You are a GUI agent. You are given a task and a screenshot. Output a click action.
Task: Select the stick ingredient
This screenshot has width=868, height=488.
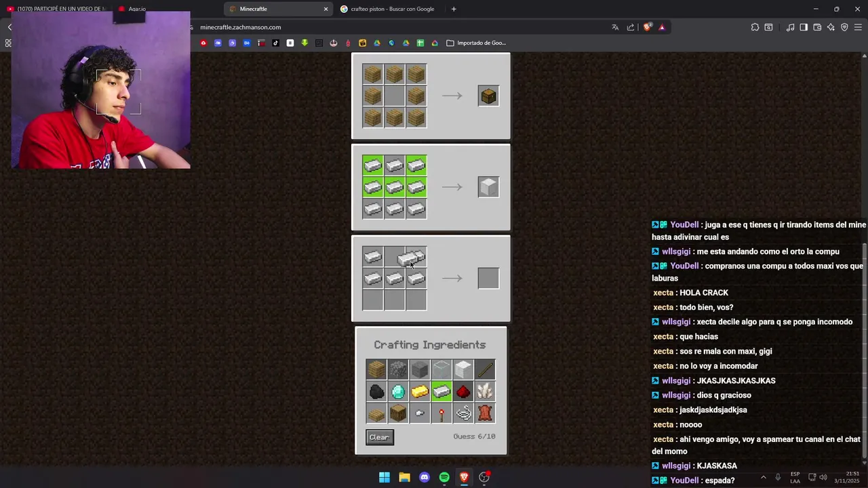[485, 369]
